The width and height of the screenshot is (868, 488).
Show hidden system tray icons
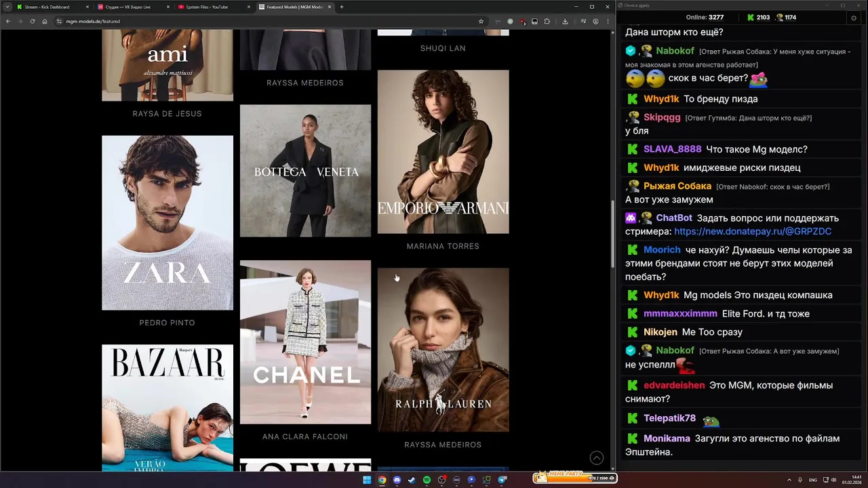(789, 480)
